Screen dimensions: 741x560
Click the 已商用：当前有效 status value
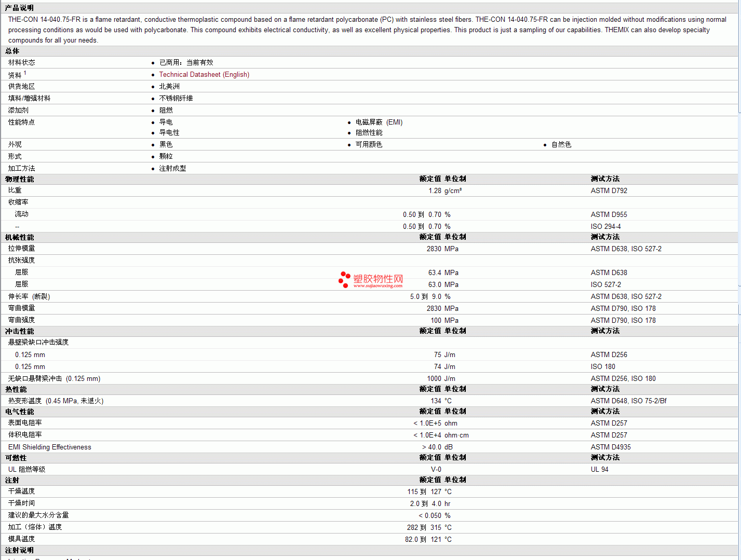(186, 62)
